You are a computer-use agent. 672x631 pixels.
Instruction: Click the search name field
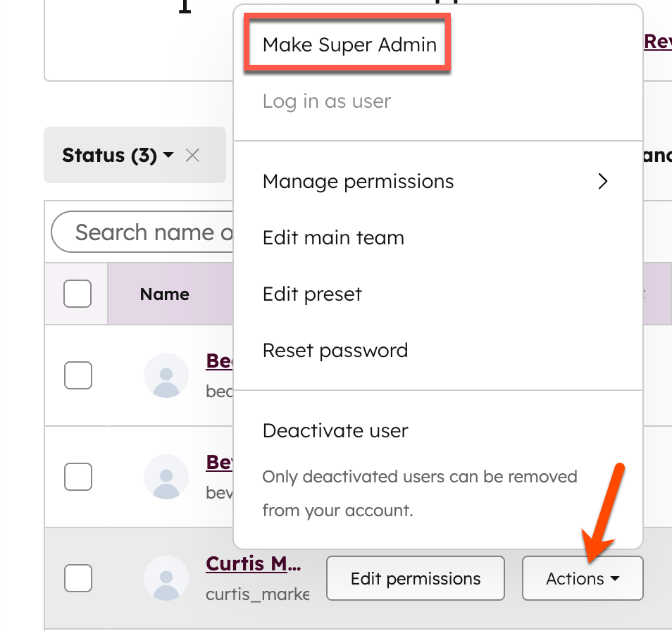[x=141, y=232]
